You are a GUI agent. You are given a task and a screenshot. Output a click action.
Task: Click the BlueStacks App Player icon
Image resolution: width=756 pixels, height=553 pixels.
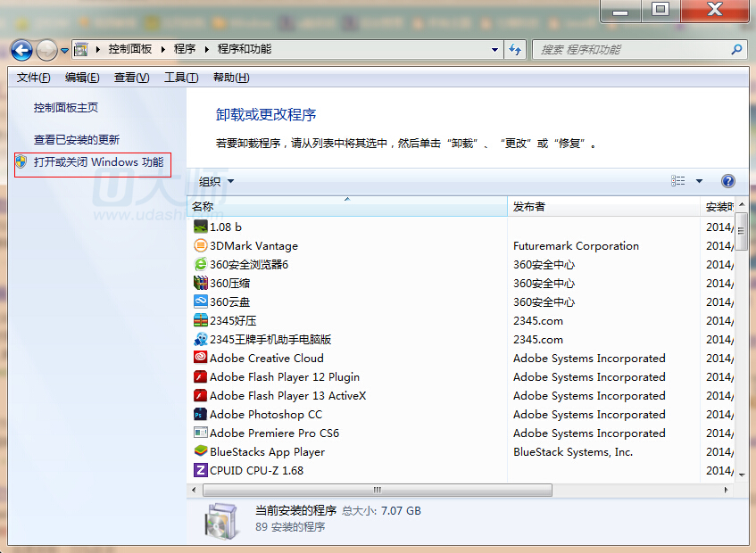[x=200, y=451]
